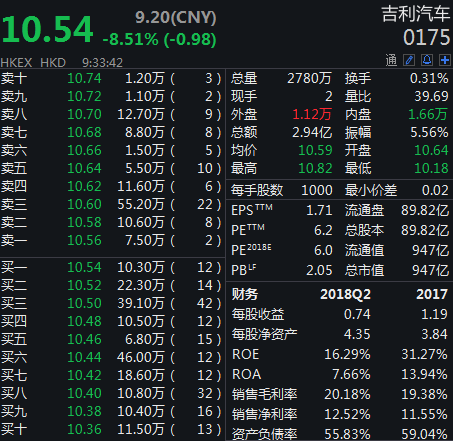The height and width of the screenshot is (441, 453).
Task: Click the 通 Stock Connect marker
Action: [391, 60]
